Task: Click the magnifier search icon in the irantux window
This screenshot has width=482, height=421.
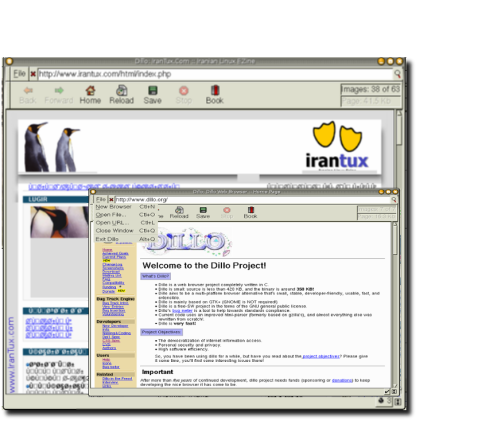Action: click(x=397, y=74)
